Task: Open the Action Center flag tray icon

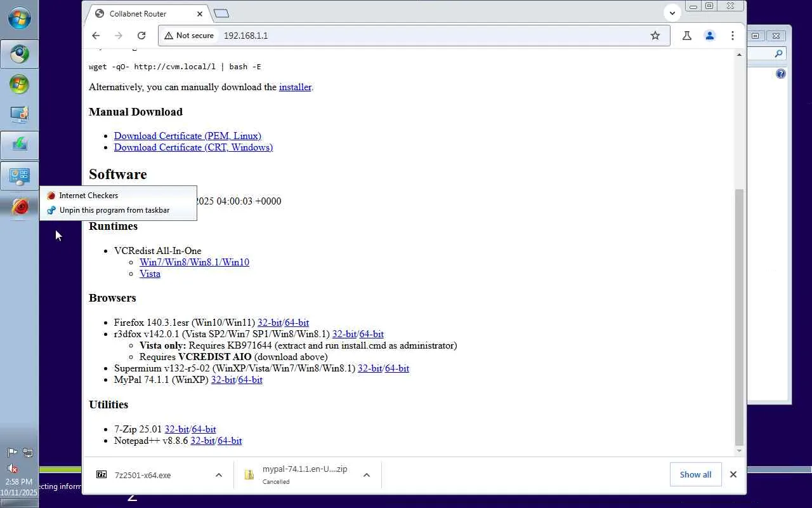Action: pyautogui.click(x=12, y=453)
